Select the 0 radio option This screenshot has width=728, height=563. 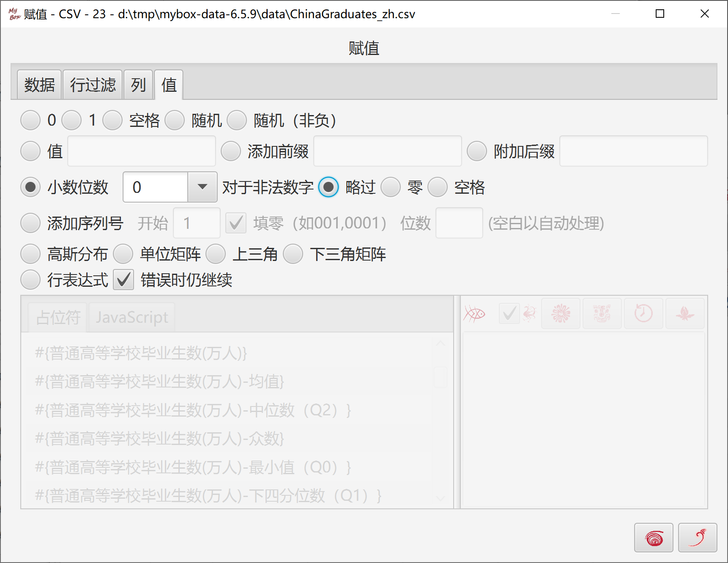(30, 120)
